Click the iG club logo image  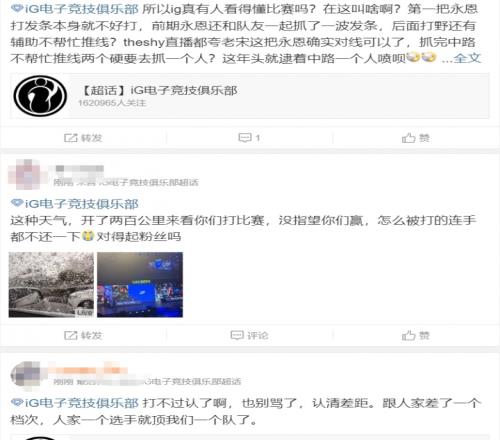pyautogui.click(x=40, y=96)
